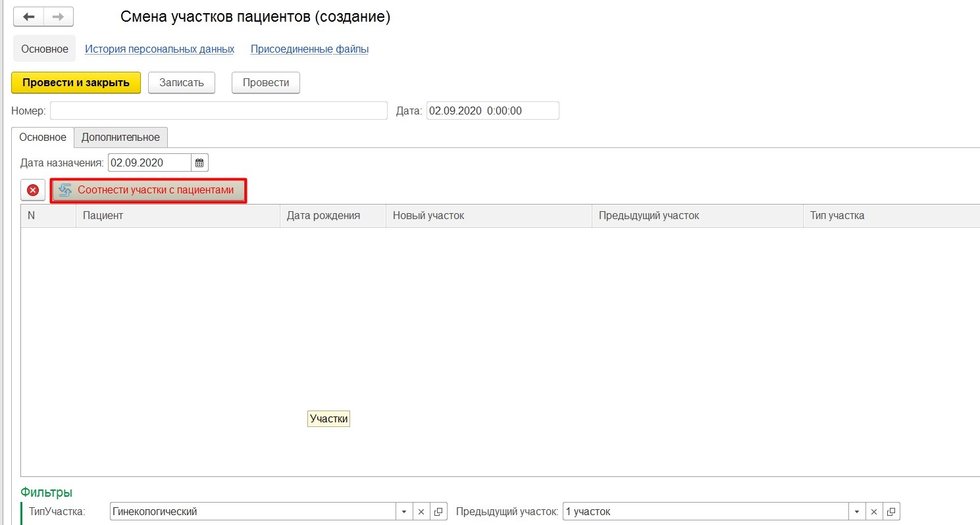Click the red delete row icon
The image size is (980, 525).
pos(33,190)
